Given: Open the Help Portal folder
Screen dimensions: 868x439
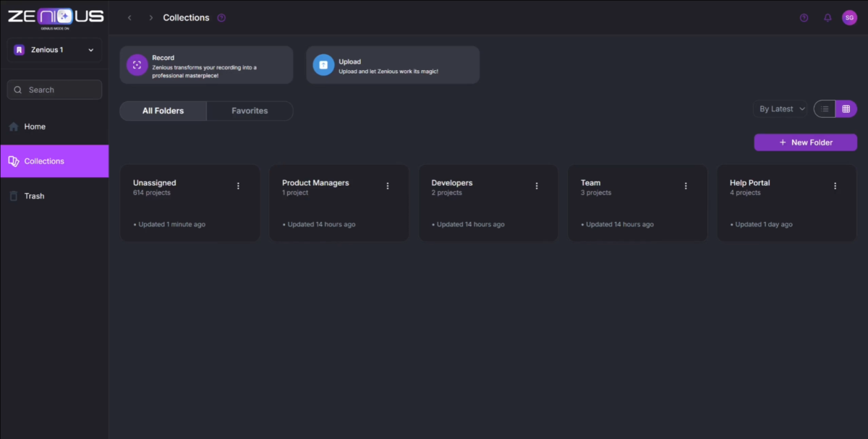Looking at the screenshot, I should [787, 203].
